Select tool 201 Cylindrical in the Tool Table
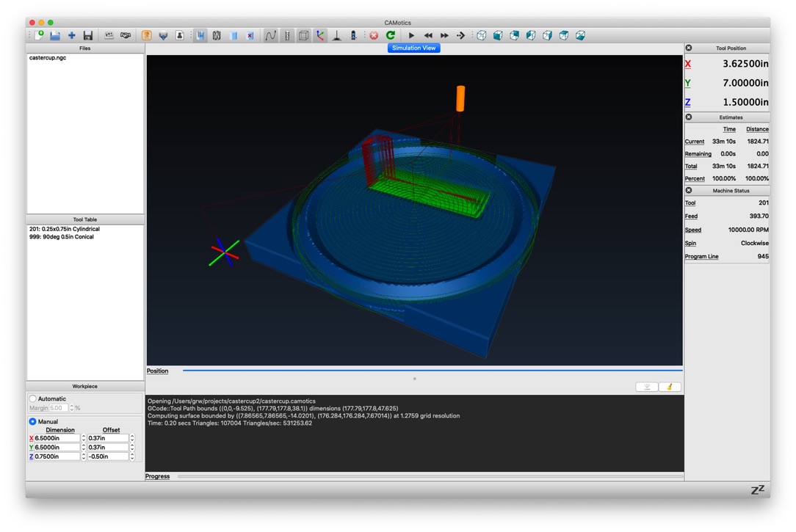Screen dimensions: 796x532 click(x=65, y=229)
